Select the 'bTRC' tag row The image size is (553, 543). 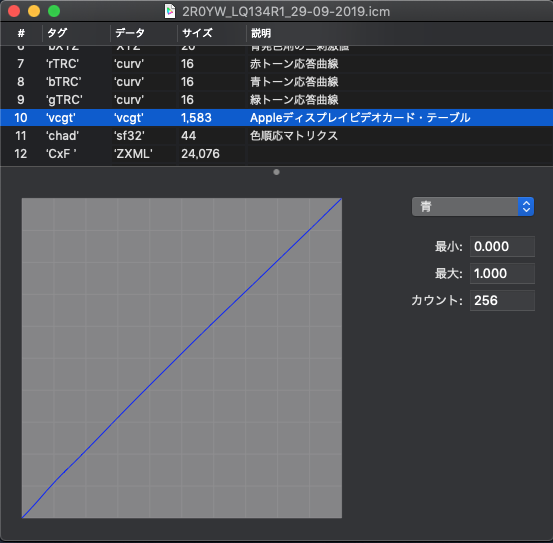[x=276, y=82]
